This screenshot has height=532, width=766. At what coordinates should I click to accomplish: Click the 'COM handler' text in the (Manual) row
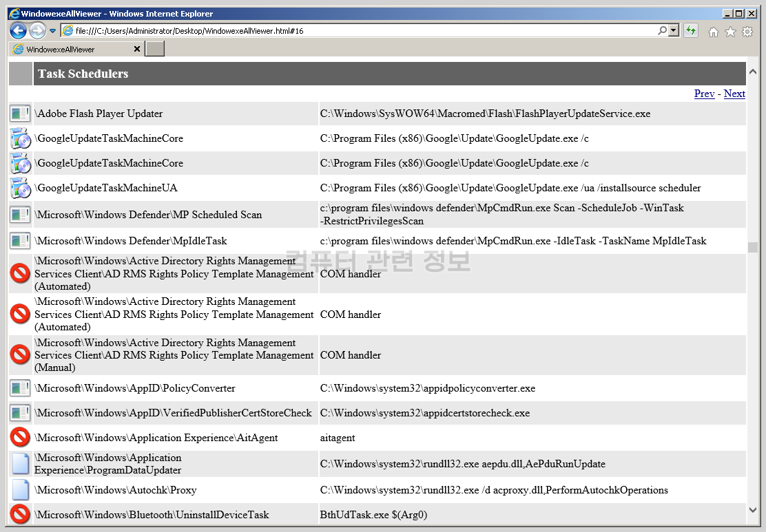click(351, 355)
